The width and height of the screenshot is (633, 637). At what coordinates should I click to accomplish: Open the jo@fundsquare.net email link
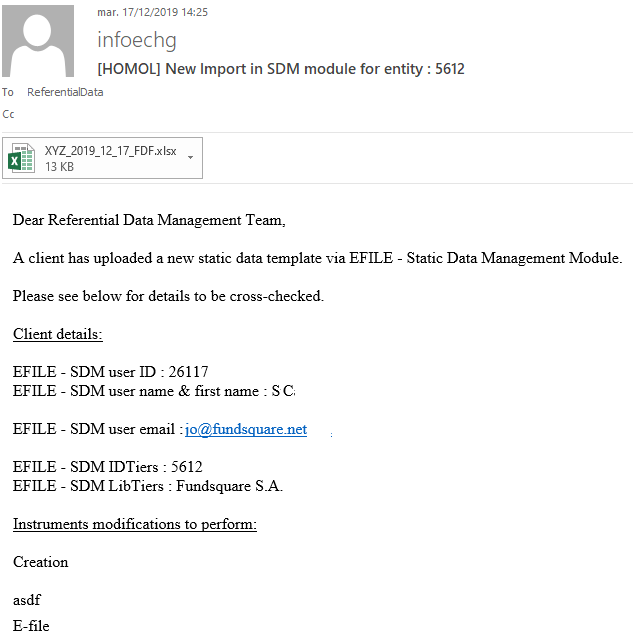click(x=246, y=430)
